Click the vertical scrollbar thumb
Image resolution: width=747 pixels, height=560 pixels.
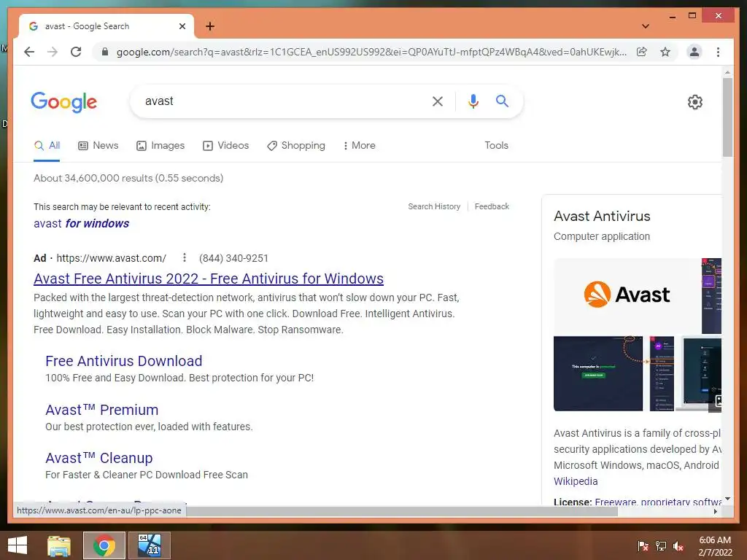tap(727, 117)
